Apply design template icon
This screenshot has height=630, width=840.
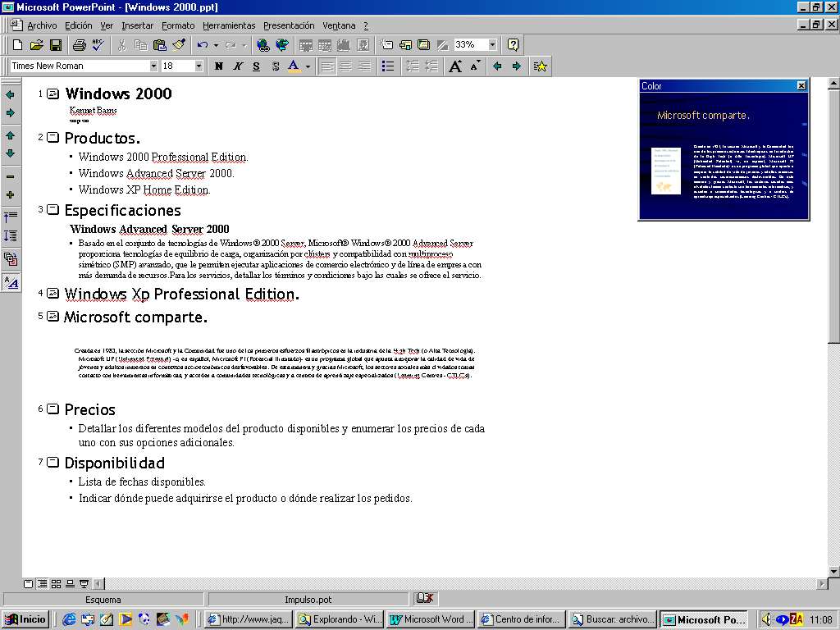point(424,45)
